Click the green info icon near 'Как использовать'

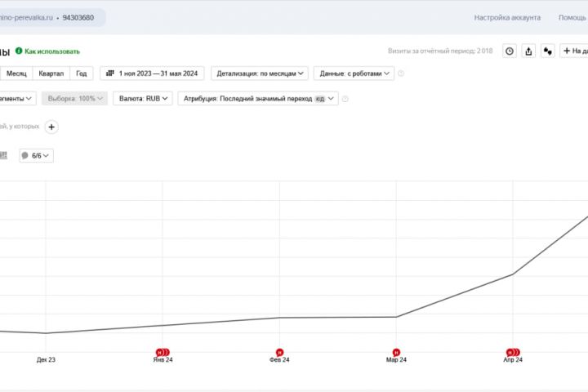[x=19, y=51]
